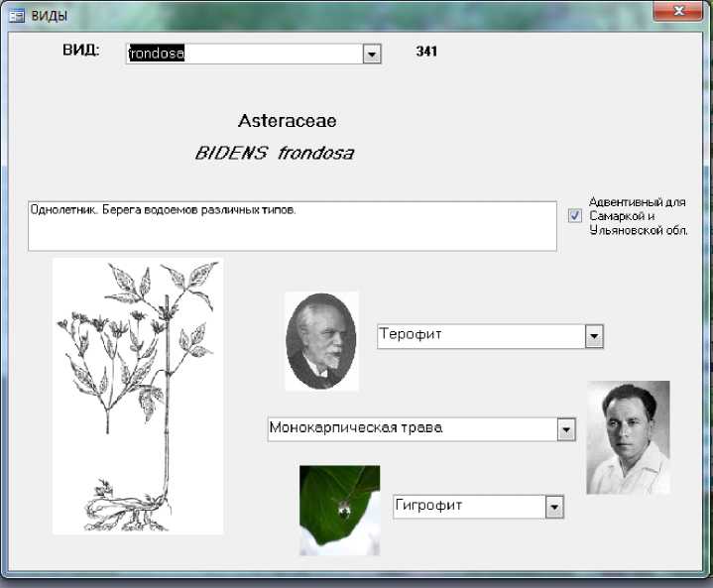The image size is (713, 588).
Task: Click the record number 341
Action: pos(426,52)
